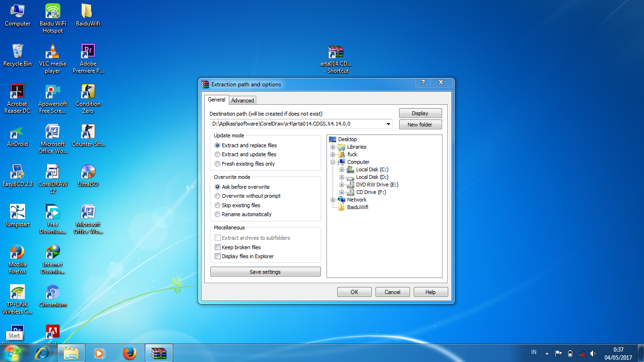The width and height of the screenshot is (644, 362).
Task: Expand the Network tree node
Action: coord(333,200)
